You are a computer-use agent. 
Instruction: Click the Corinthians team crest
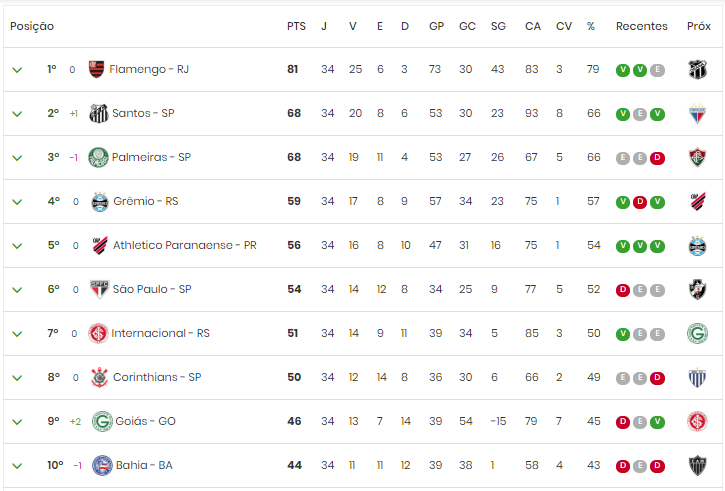coord(99,377)
